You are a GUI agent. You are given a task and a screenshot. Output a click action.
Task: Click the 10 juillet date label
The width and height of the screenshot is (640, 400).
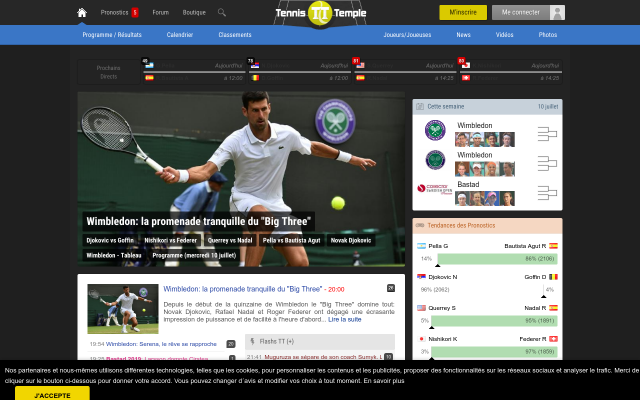[548, 107]
